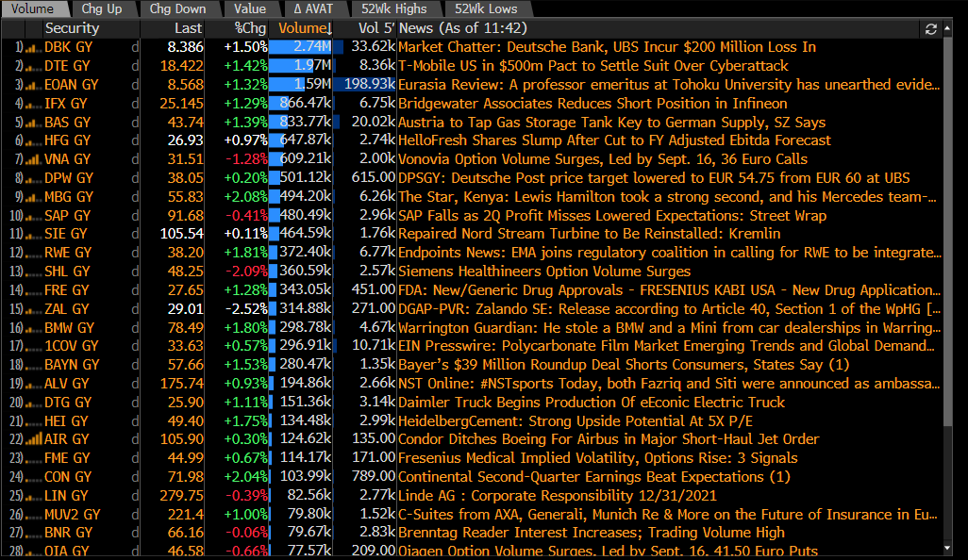This screenshot has height=560, width=968.
Task: Select the DBK GY ticker
Action: tap(68, 47)
